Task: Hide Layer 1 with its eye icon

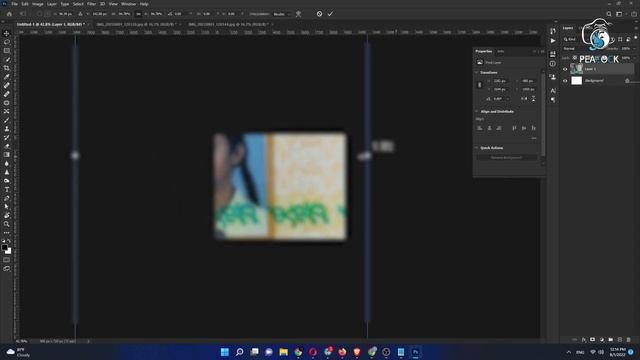Action: pos(565,69)
